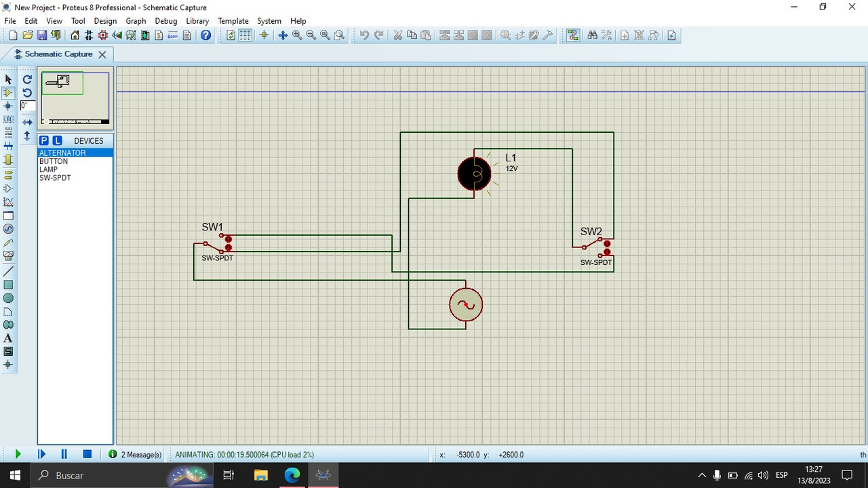Select ALTERNATOR in the devices list

[x=75, y=153]
